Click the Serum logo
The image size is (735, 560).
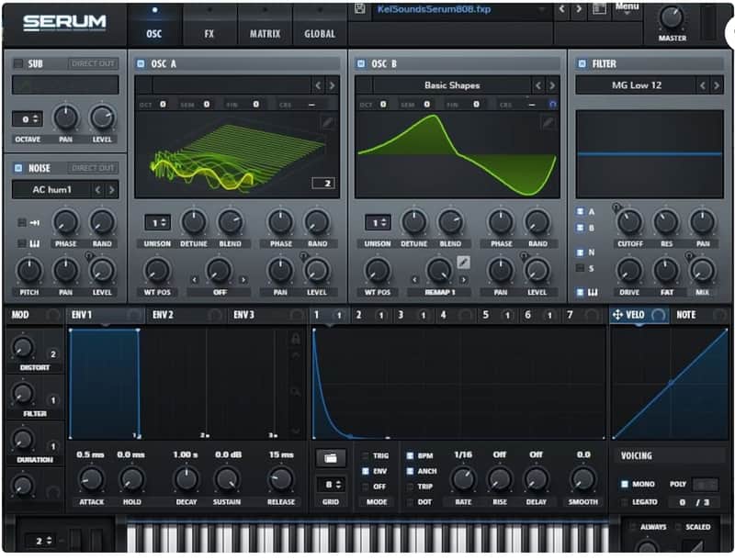[64, 22]
